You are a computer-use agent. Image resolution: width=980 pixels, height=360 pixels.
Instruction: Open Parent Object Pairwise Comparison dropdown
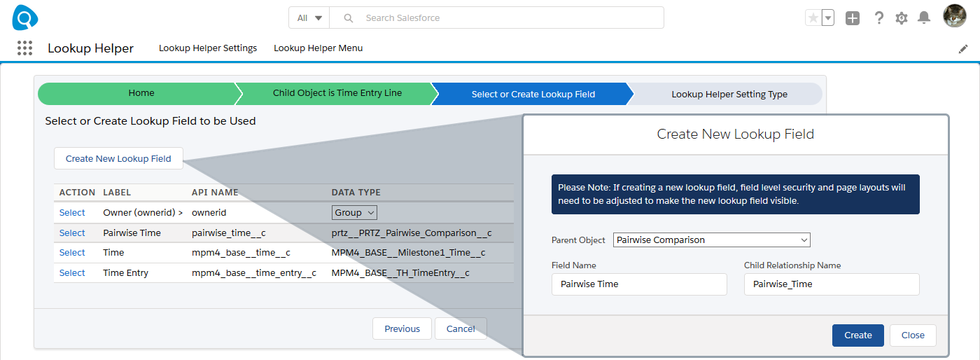point(711,240)
